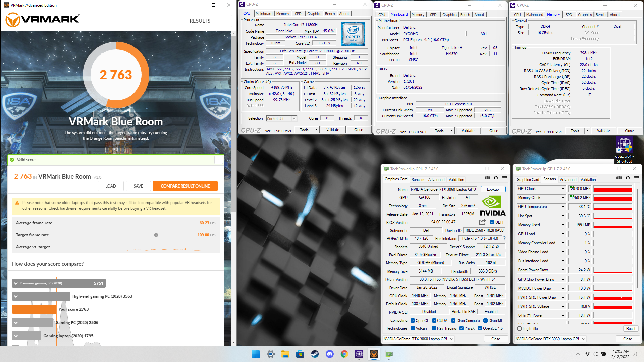Open Tools dropdown arrow in CPU-Z CPU window

(x=316, y=130)
